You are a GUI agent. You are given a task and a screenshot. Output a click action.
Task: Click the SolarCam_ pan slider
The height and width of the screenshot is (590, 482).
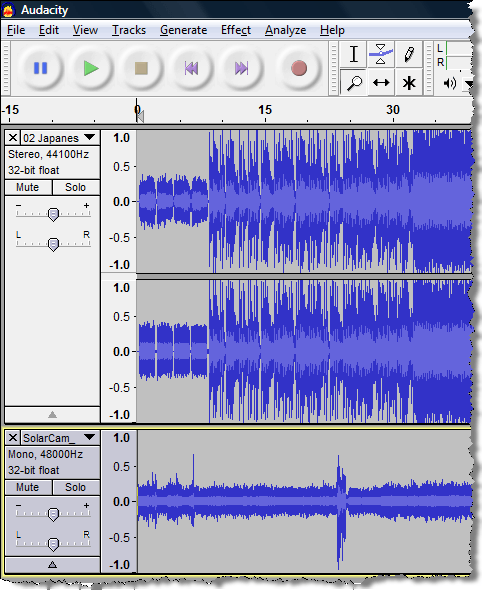(x=53, y=544)
